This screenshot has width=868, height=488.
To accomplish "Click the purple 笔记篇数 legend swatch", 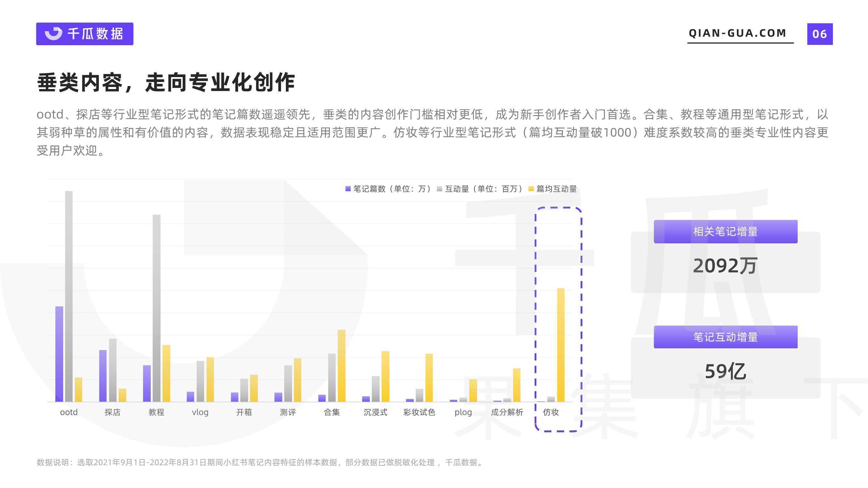I will [348, 189].
